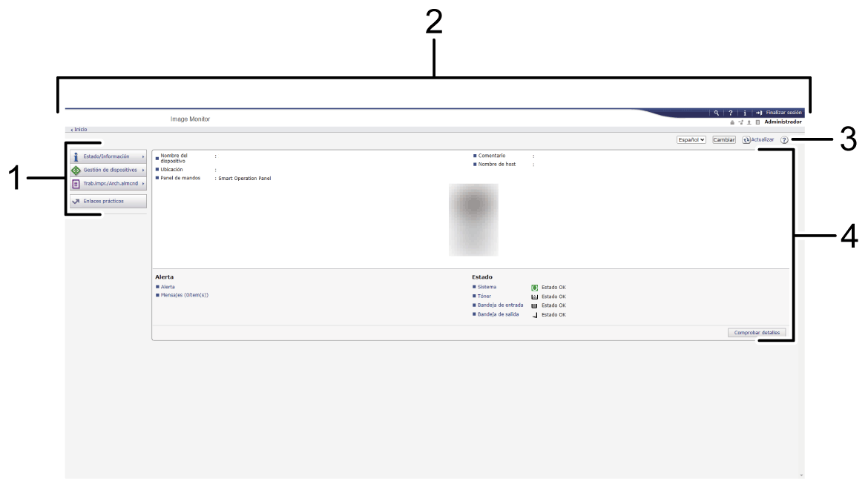Image resolution: width=868 pixels, height=490 pixels.
Task: Expand the Estado/Información menu
Action: click(108, 156)
